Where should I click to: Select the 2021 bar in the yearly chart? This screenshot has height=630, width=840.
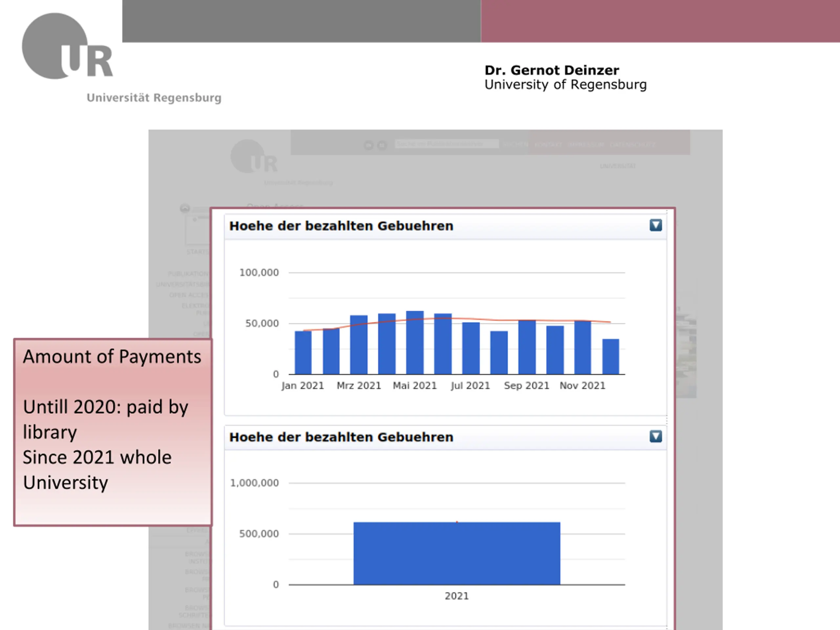click(457, 553)
